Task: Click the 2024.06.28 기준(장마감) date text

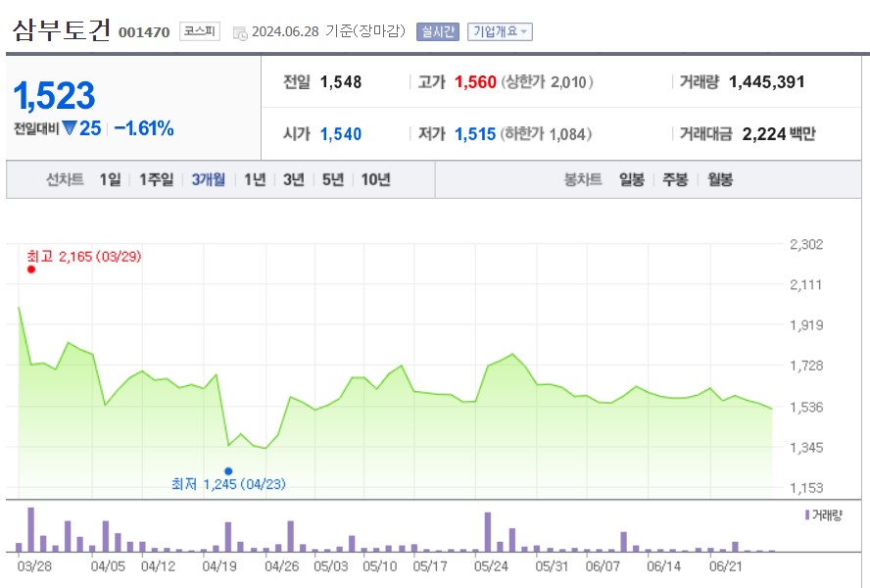Action: (x=328, y=31)
